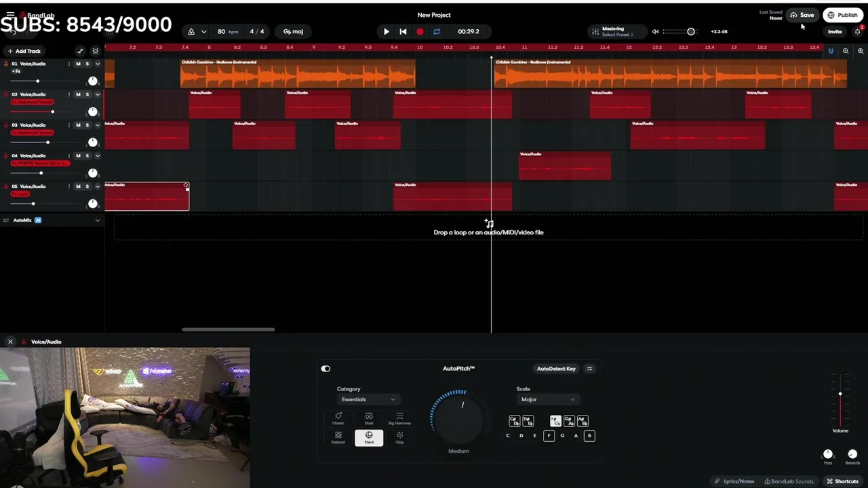The image size is (868, 488).
Task: Click the automation curve icon near Add Track
Action: click(80, 51)
